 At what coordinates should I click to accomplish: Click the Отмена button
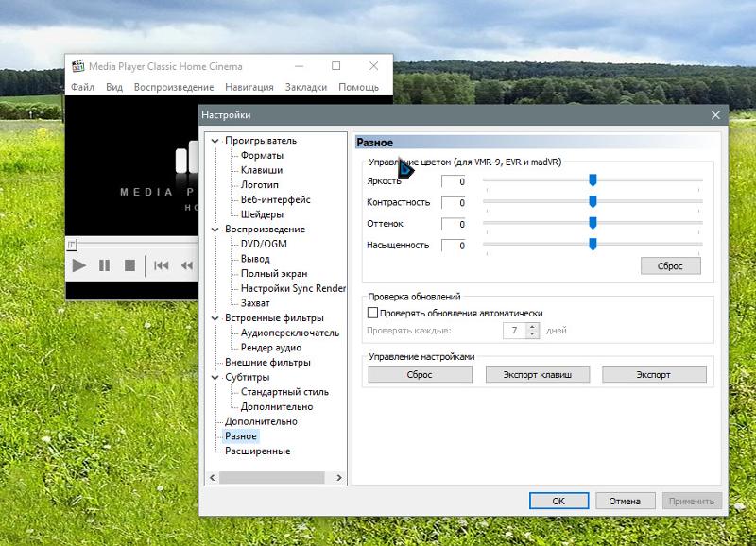tap(626, 502)
